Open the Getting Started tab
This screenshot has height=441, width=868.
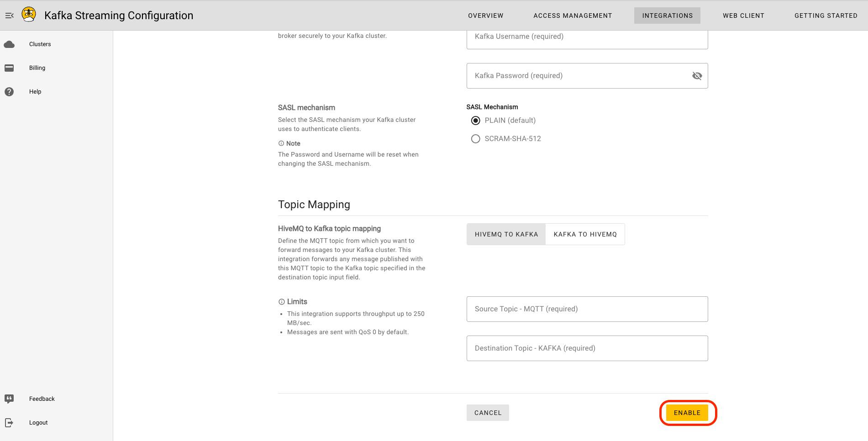(x=826, y=16)
